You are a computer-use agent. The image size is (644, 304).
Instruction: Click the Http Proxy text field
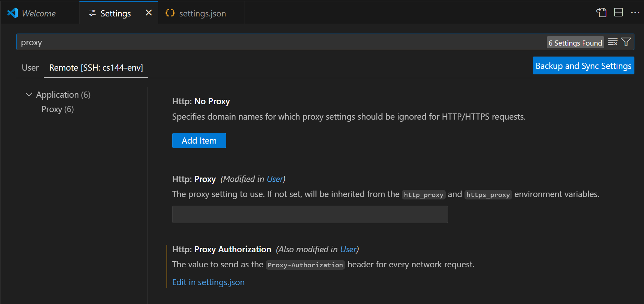(x=310, y=215)
